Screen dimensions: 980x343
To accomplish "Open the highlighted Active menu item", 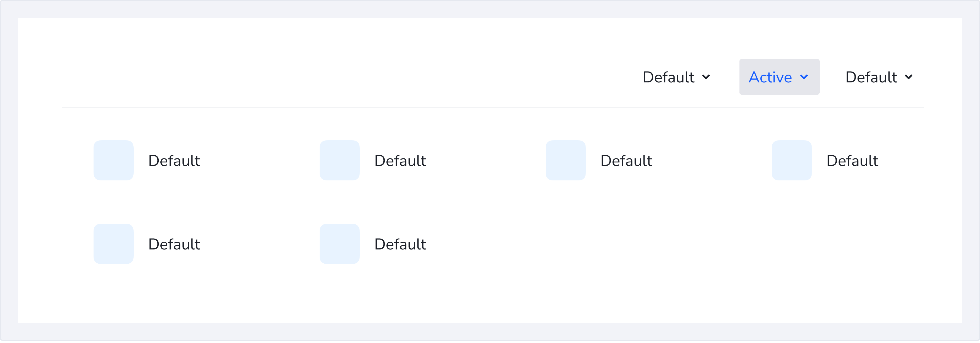I will 770,77.
